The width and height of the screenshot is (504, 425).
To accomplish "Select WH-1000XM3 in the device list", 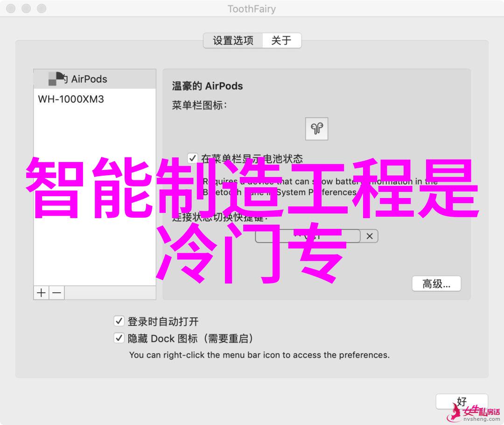I will coord(95,99).
